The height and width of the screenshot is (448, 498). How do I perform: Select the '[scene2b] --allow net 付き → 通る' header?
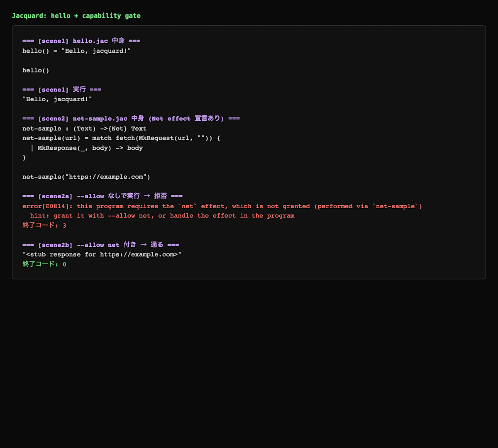[x=101, y=245]
